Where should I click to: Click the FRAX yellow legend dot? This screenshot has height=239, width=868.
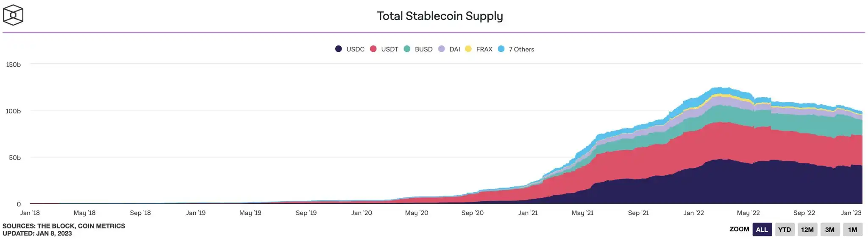pos(468,49)
